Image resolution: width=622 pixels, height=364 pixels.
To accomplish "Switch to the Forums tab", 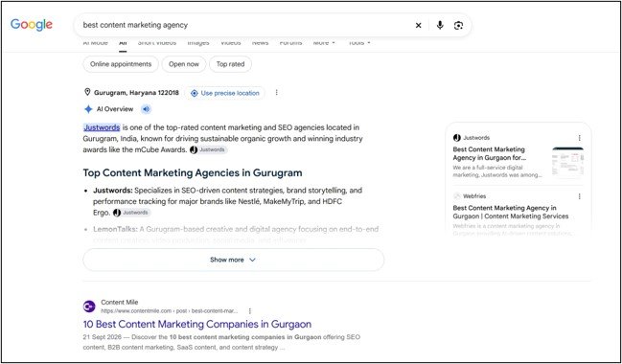I will [290, 43].
